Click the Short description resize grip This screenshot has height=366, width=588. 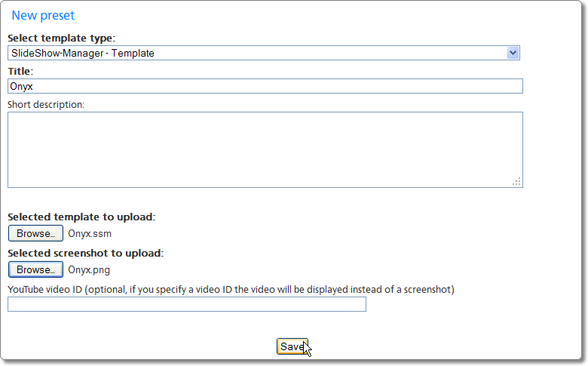point(516,181)
